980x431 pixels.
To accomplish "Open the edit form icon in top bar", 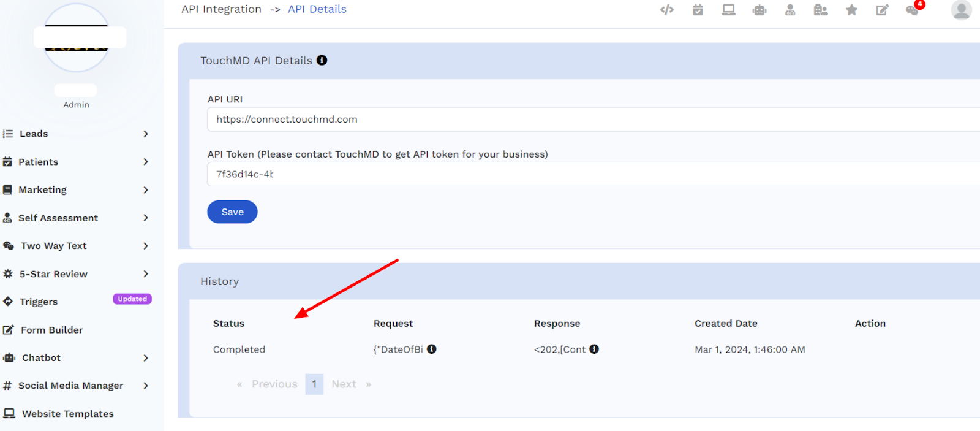I will (x=882, y=10).
